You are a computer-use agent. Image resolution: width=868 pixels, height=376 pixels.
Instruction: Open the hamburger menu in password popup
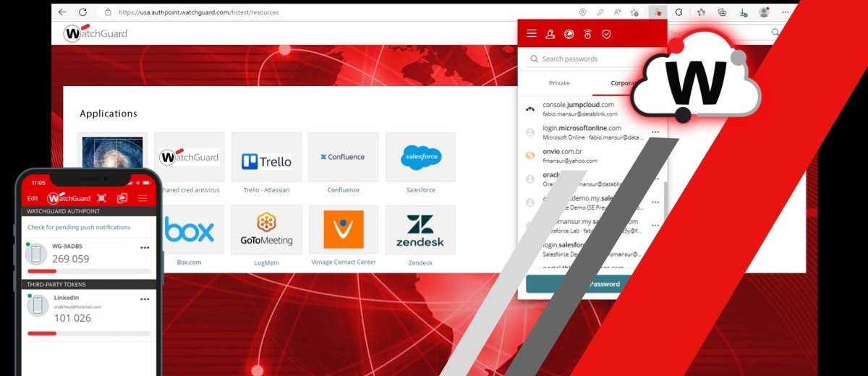tap(532, 34)
